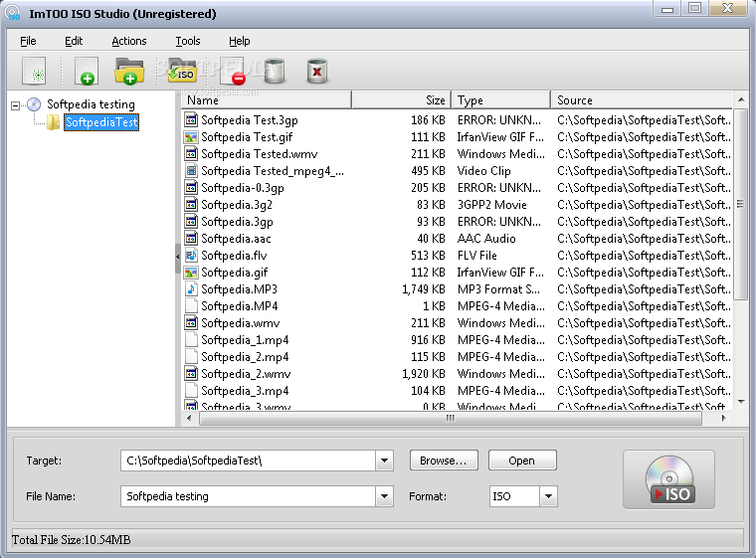Click the icon of Softpedia.flv
This screenshot has height=558, width=756.
click(191, 255)
